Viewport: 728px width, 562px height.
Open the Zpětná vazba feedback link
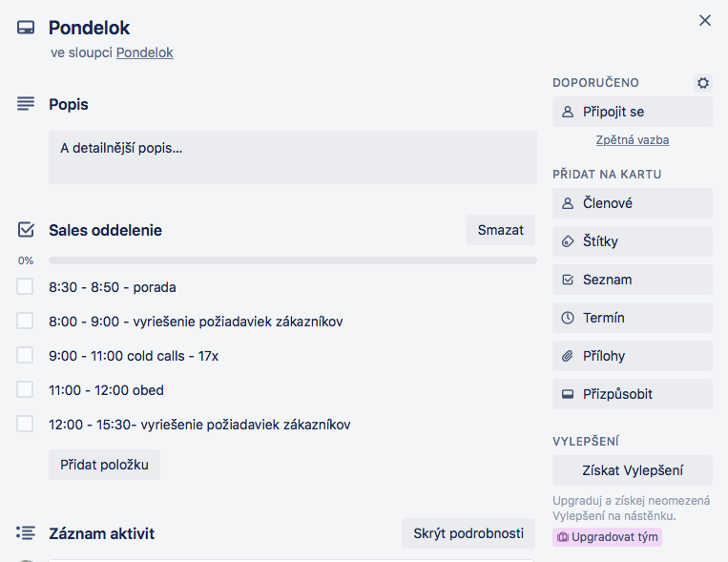pos(633,140)
